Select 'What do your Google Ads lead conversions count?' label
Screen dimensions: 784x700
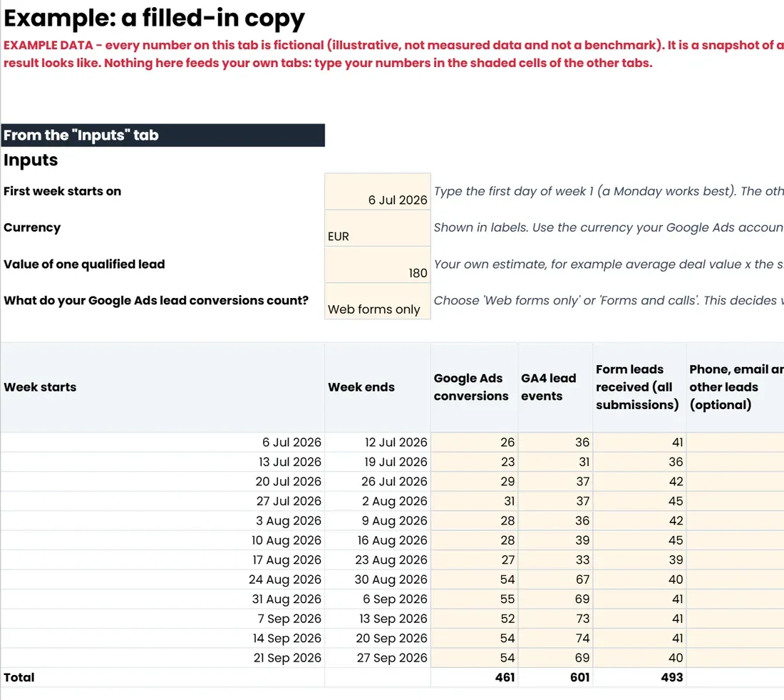pyautogui.click(x=156, y=301)
